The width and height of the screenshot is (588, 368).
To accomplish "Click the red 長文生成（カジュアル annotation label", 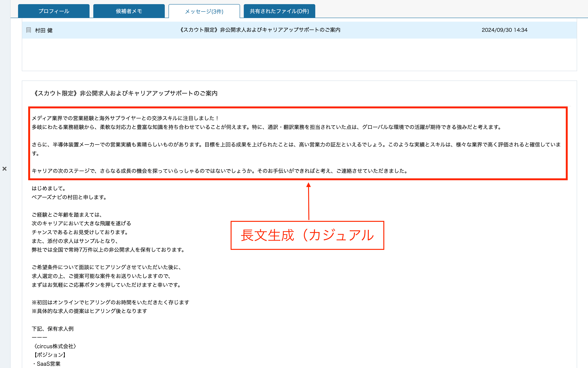I will pos(307,235).
